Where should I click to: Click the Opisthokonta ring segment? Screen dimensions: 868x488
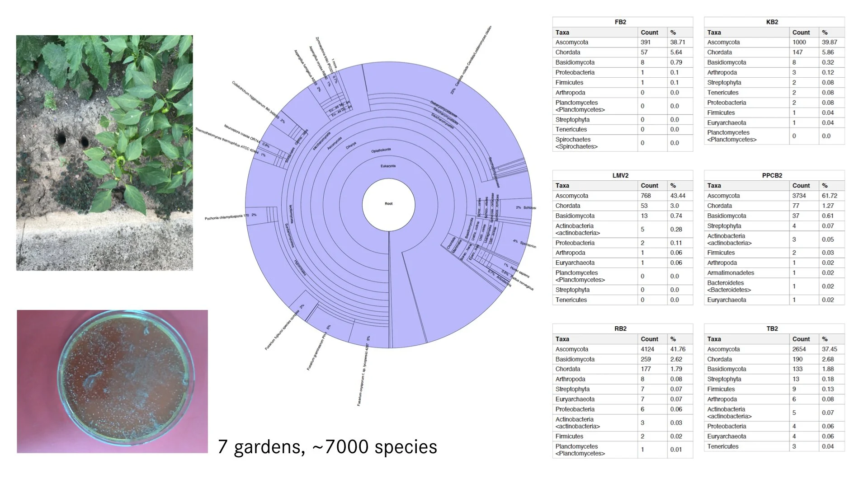tap(382, 150)
